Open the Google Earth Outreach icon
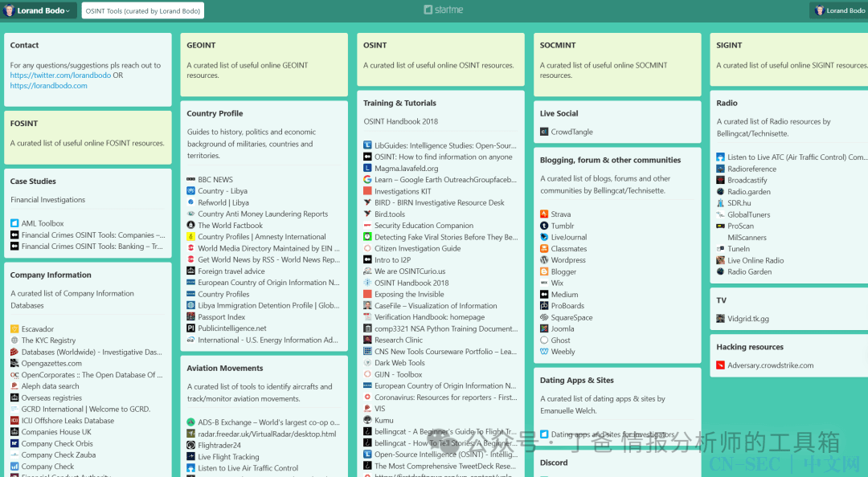Screen dimensions: 868x477 [367, 180]
